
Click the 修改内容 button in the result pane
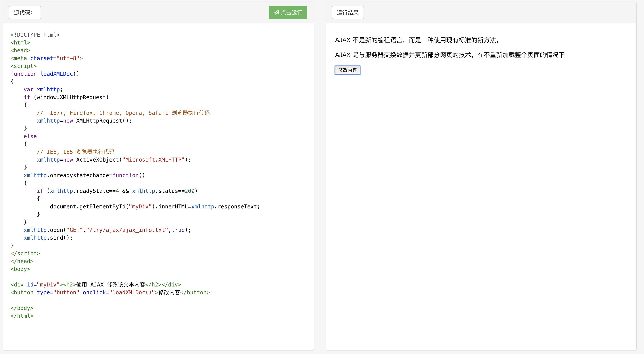347,70
